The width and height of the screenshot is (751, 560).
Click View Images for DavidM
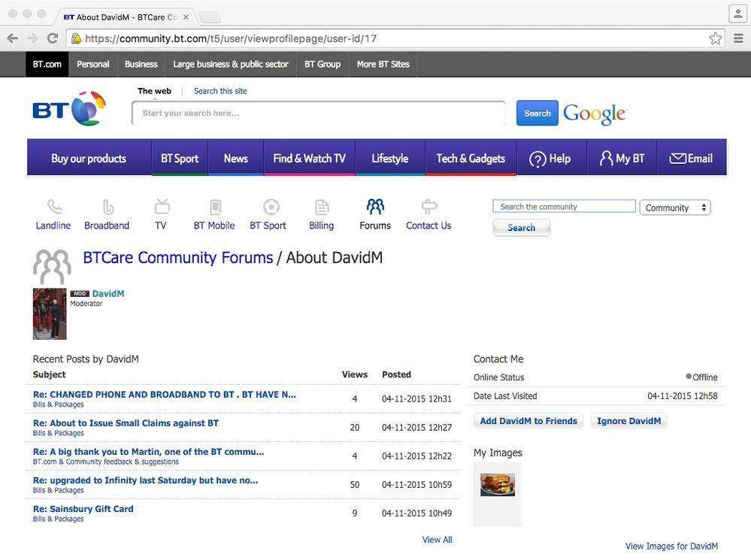pyautogui.click(x=671, y=546)
